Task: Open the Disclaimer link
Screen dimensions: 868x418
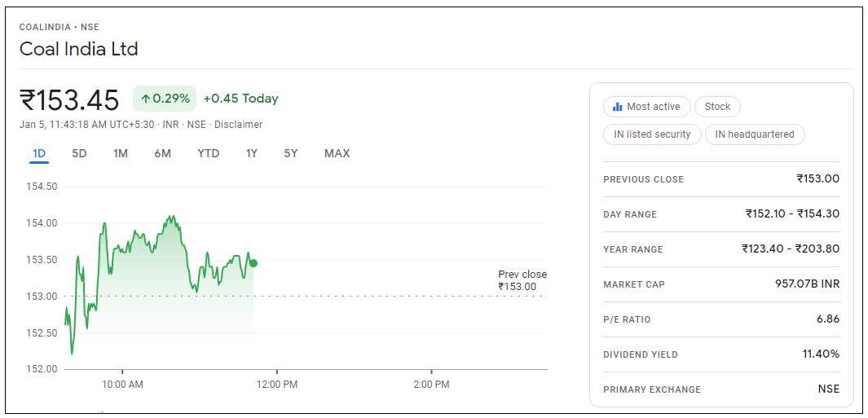Action: (239, 125)
